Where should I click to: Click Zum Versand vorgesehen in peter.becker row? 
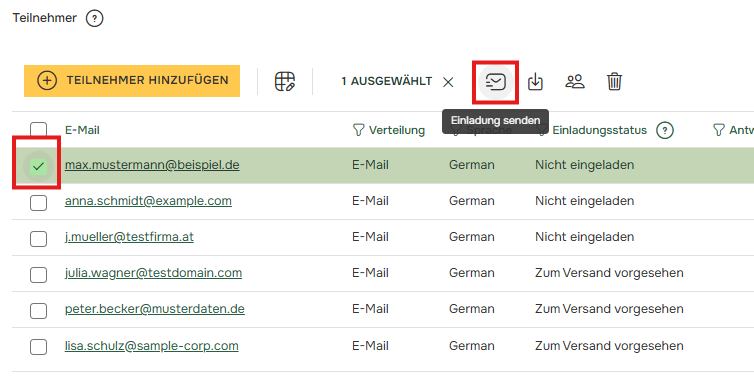tap(609, 309)
